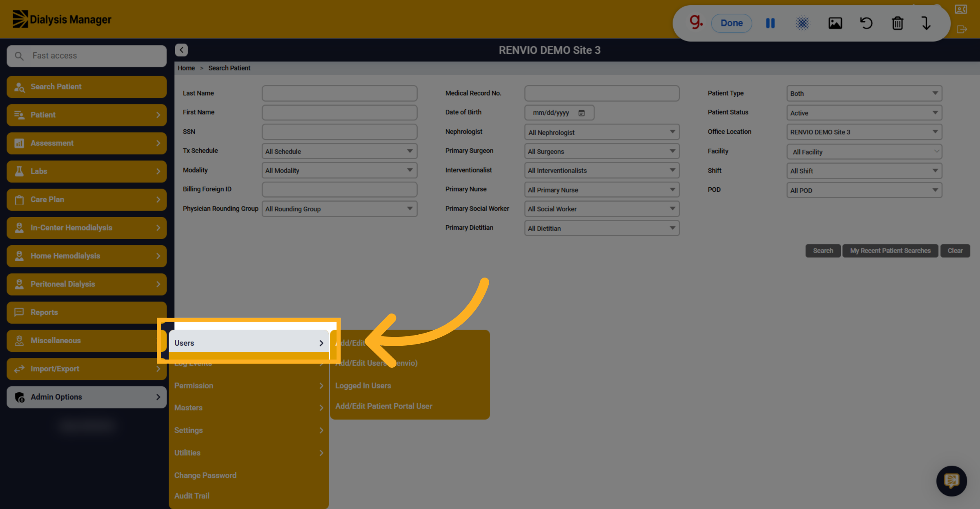Open the Tx Schedule dropdown
This screenshot has height=509, width=980.
click(339, 151)
